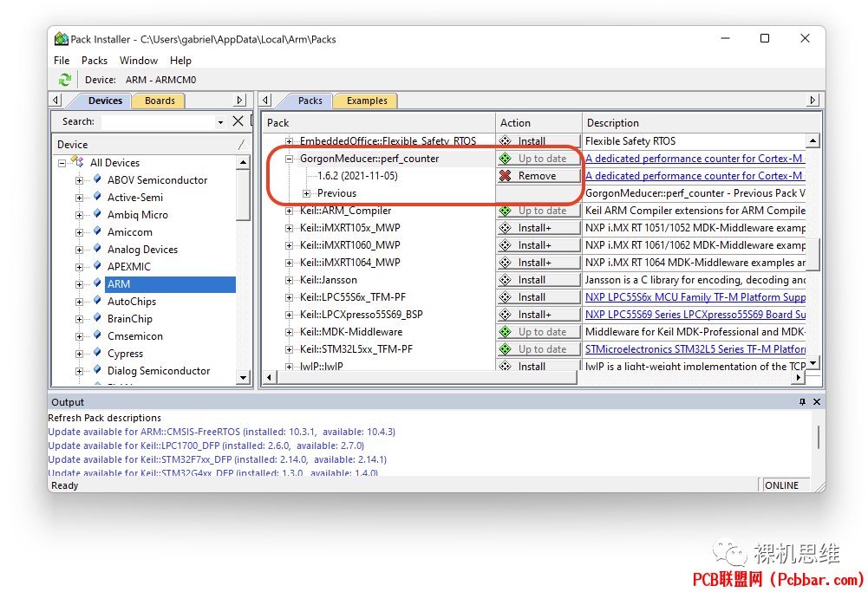Open the Packs menu

click(x=95, y=61)
